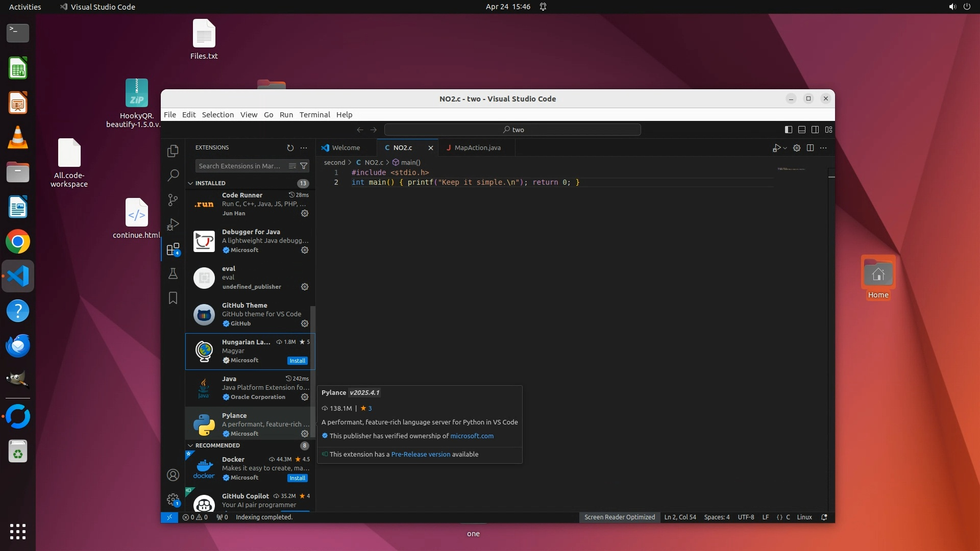980x551 pixels.
Task: Click the filter extensions funnel icon
Action: coord(304,166)
